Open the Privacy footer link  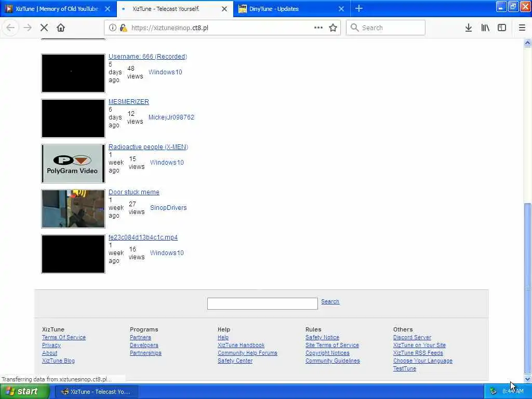click(51, 345)
